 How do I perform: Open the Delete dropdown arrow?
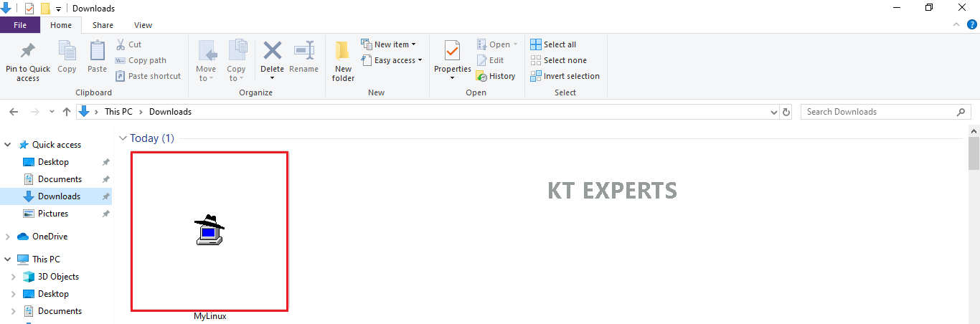[272, 78]
